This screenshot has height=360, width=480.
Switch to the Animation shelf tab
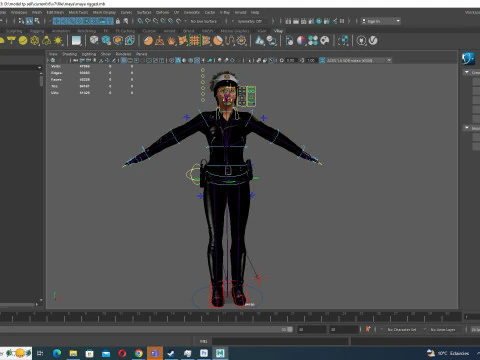pos(61,31)
